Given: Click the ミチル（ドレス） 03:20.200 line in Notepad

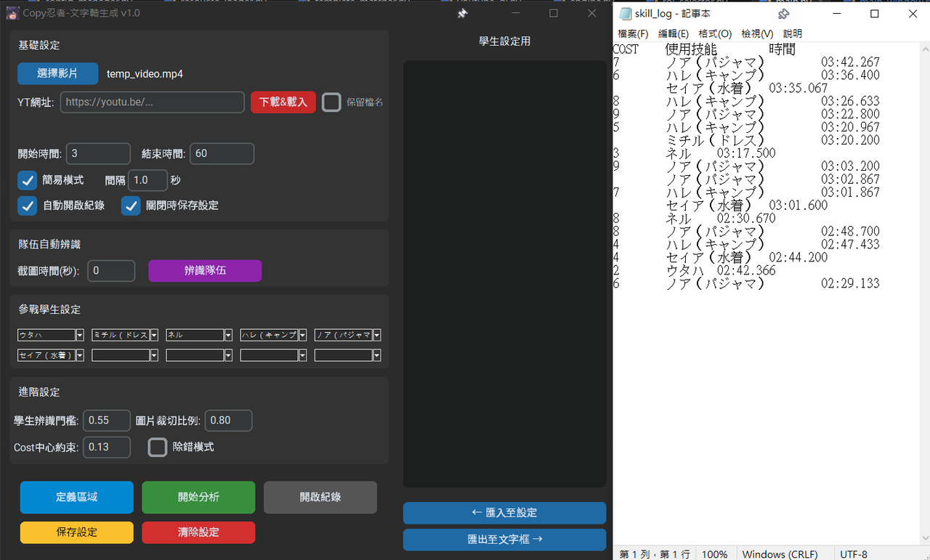Looking at the screenshot, I should click(772, 140).
